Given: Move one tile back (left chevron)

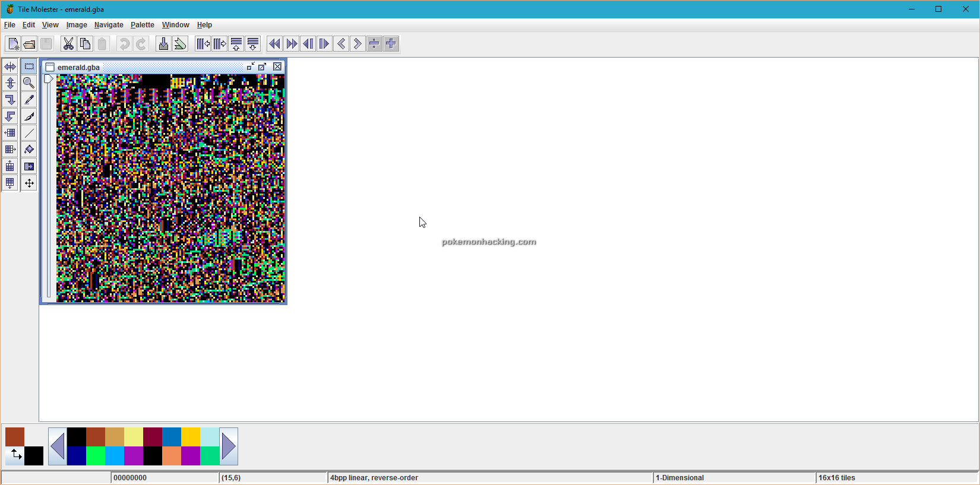Looking at the screenshot, I should coord(341,44).
